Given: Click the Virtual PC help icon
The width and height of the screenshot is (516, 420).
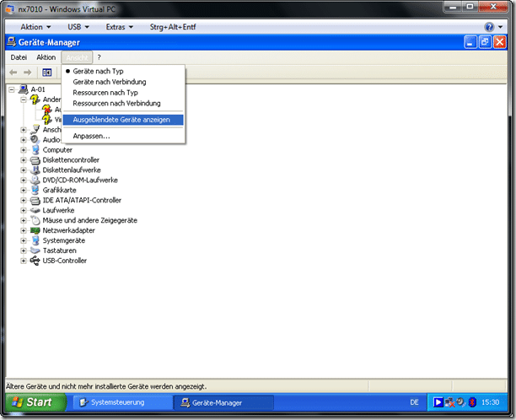Looking at the screenshot, I should coord(489,27).
